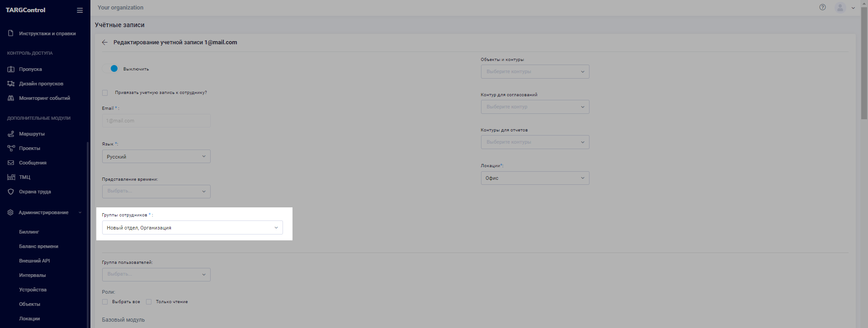868x328 pixels.
Task: Click the ТМЦ factory icon
Action: point(11,177)
